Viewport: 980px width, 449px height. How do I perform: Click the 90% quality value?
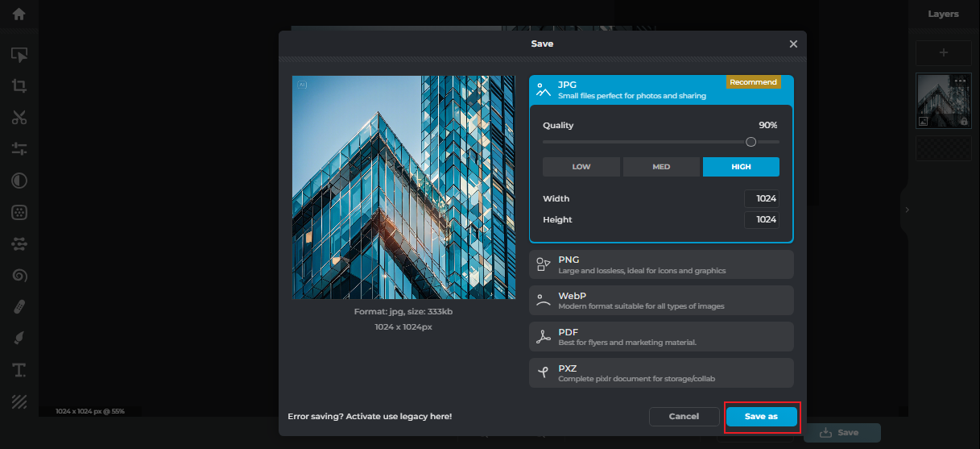(x=767, y=125)
